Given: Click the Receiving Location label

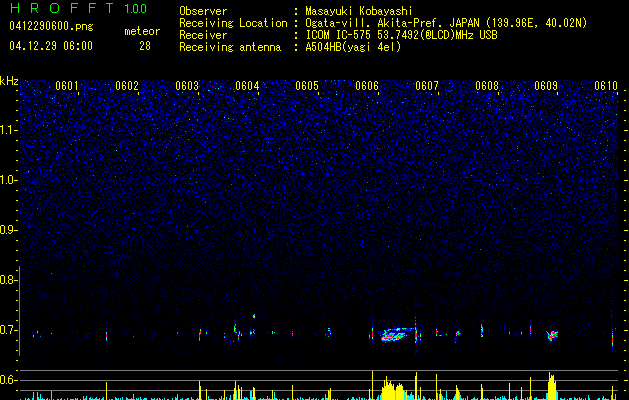Looking at the screenshot, I should [x=233, y=23].
